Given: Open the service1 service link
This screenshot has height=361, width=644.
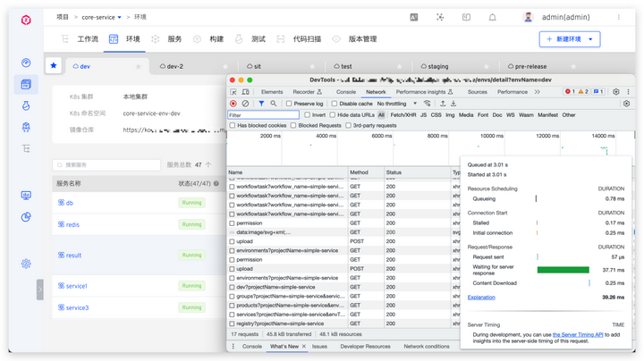Looking at the screenshot, I should pos(76,286).
